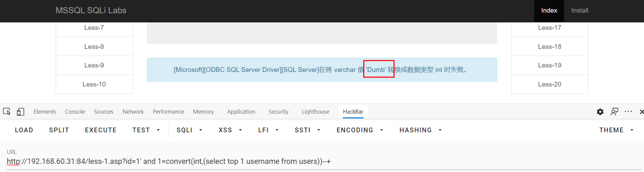The image size is (644, 172).
Task: Expand the LFI dropdown
Action: click(268, 130)
